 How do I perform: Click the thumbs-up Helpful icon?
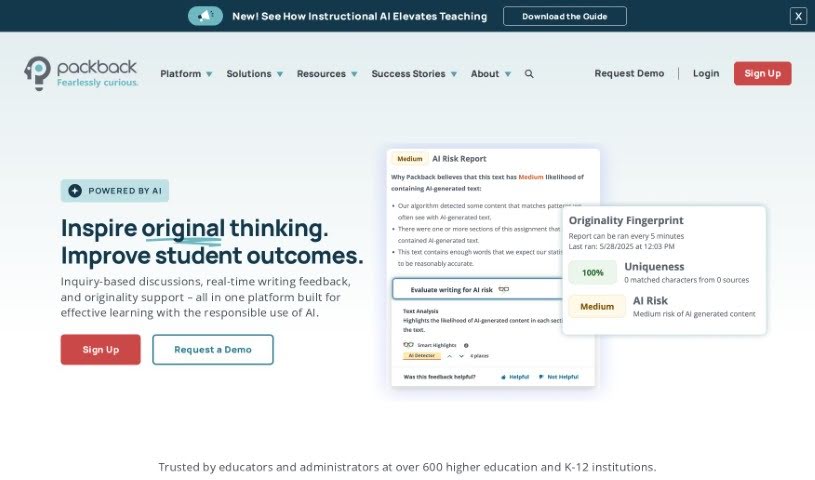503,377
